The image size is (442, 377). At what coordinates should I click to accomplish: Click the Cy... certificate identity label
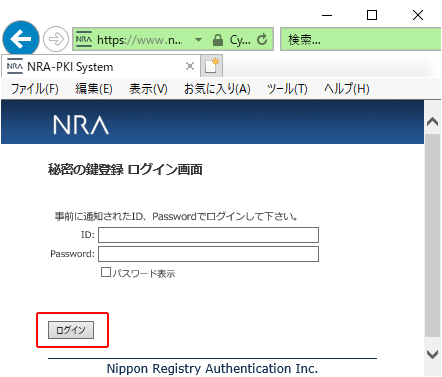(x=240, y=40)
